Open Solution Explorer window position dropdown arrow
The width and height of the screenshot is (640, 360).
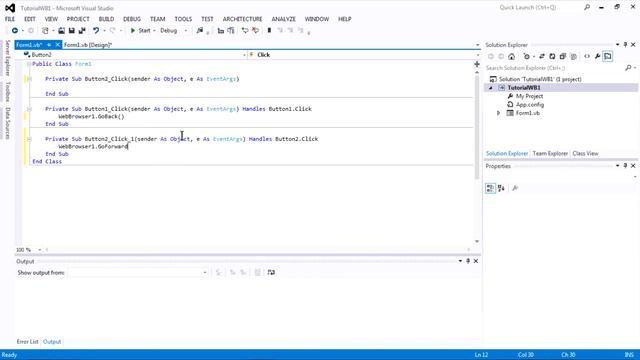618,44
